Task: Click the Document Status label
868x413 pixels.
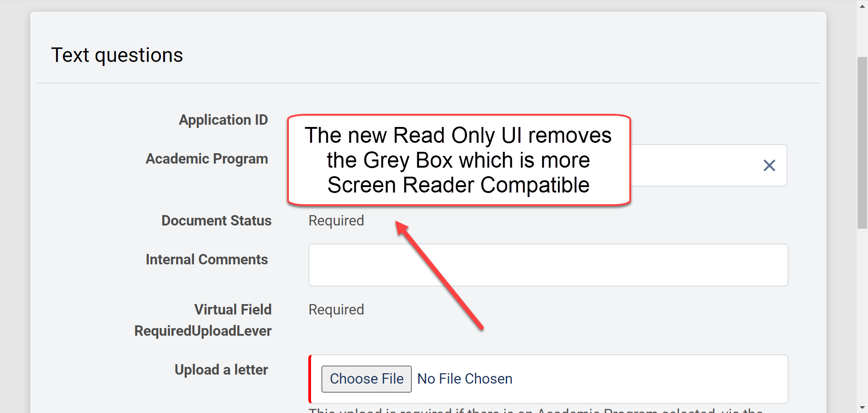Action: pyautogui.click(x=216, y=221)
